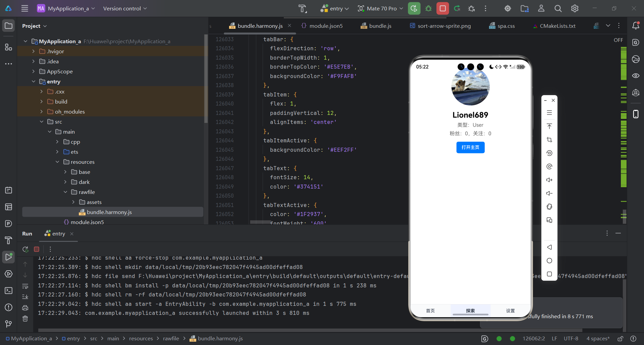Collapse the entry folder in Project tree
This screenshot has width=644, height=345.
34,81
